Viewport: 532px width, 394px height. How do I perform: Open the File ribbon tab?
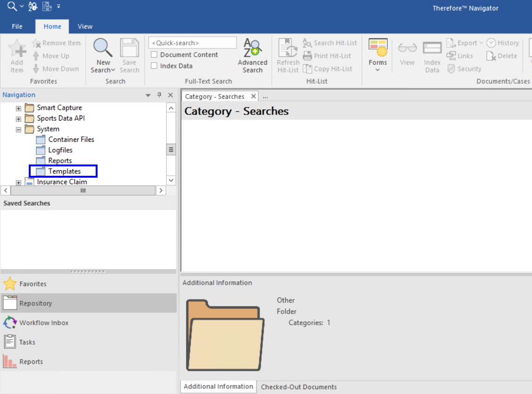[17, 26]
